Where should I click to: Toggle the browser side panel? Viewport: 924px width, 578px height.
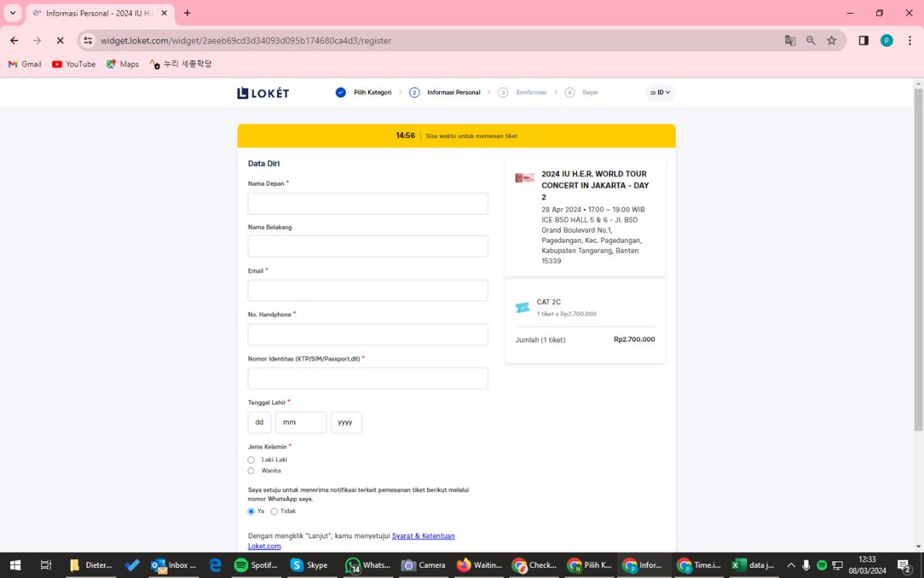[x=864, y=41]
